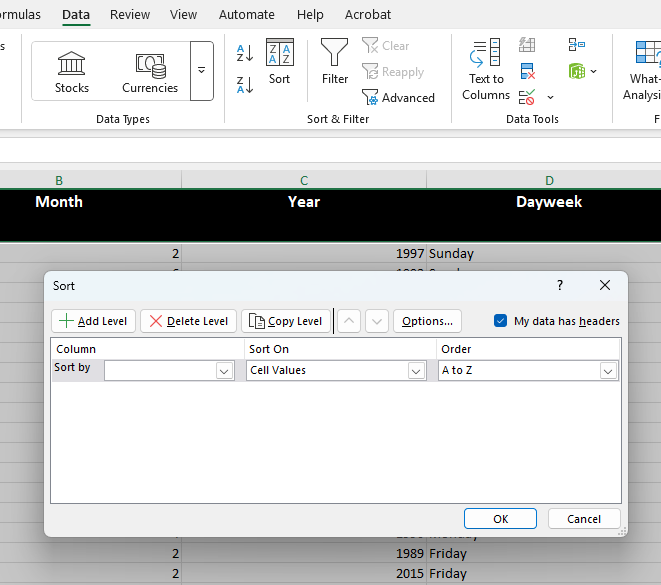Expand the Data Types gallery arrow
The width and height of the screenshot is (661, 585).
[x=201, y=71]
